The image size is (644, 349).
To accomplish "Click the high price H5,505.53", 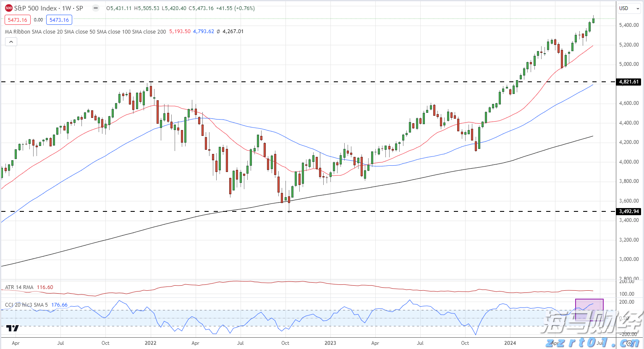I will (147, 8).
